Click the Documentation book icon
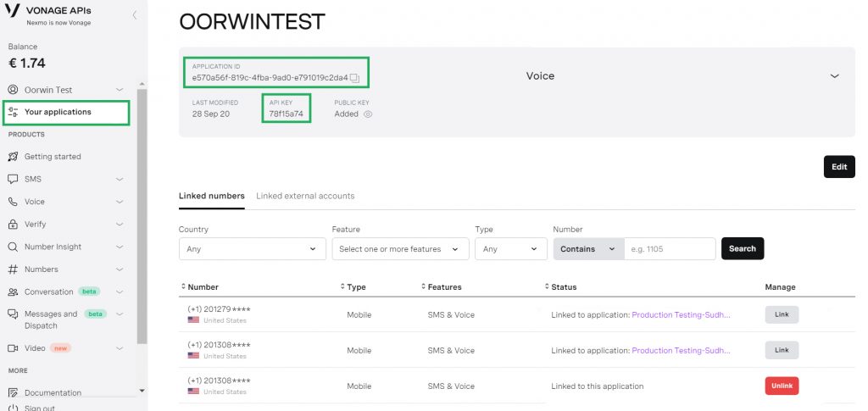The image size is (868, 411). pyautogui.click(x=13, y=392)
